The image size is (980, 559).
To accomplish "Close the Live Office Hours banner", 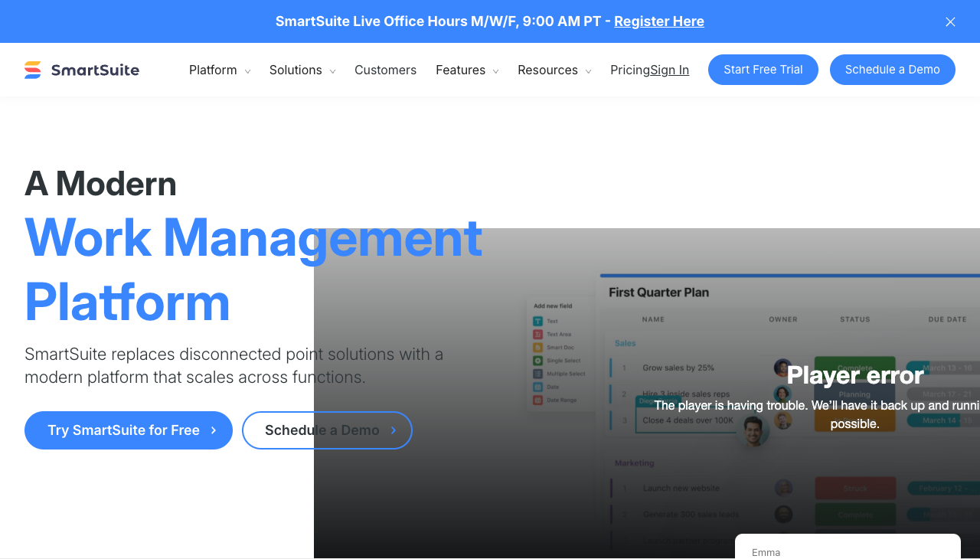I will (950, 21).
